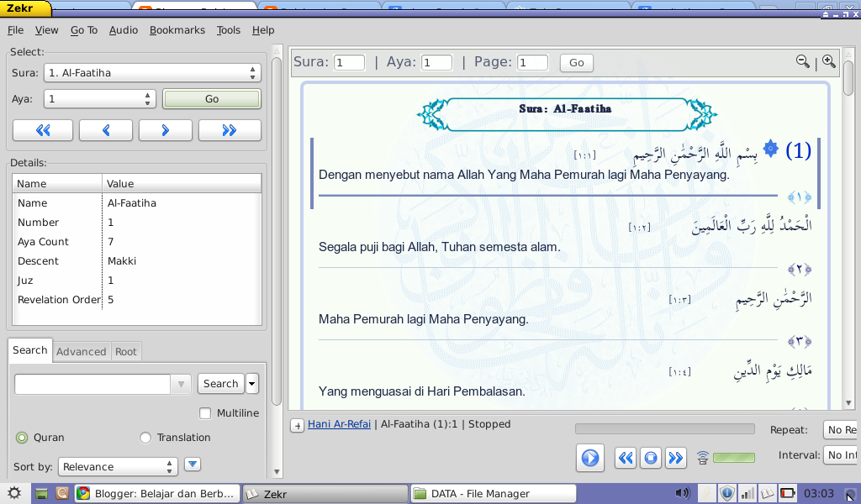
Task: Focus the search text field
Action: tap(92, 384)
